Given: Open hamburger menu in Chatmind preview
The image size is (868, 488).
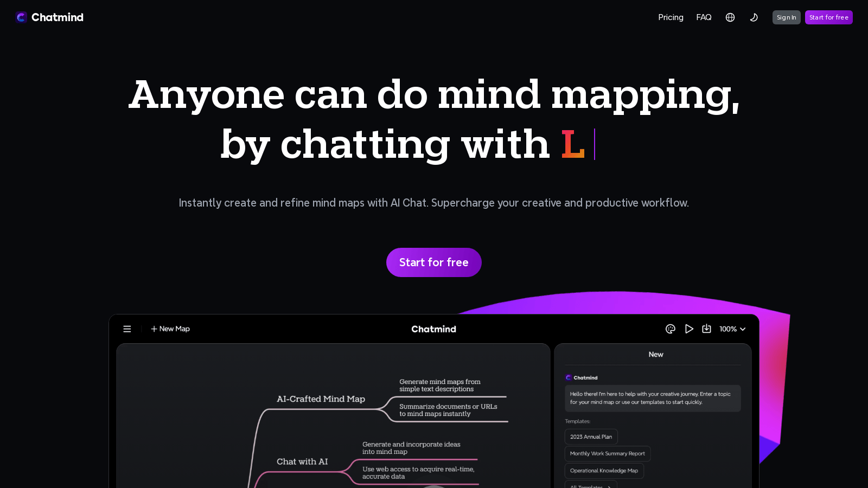Looking at the screenshot, I should pos(127,329).
